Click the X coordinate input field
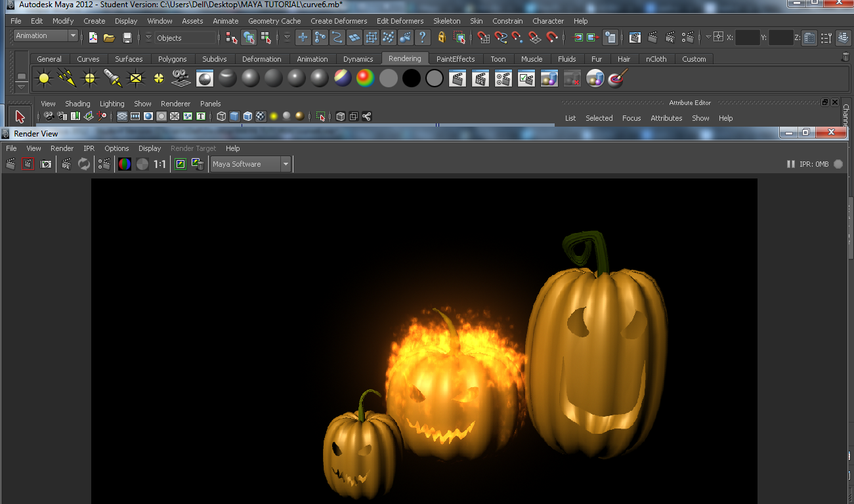854x504 pixels. 748,37
